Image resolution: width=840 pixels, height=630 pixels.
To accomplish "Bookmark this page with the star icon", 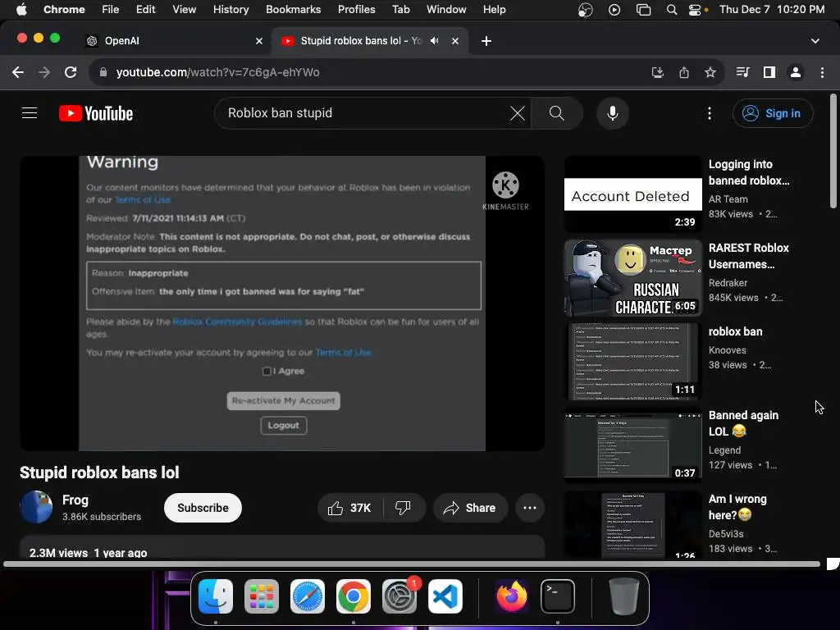I will 710,72.
